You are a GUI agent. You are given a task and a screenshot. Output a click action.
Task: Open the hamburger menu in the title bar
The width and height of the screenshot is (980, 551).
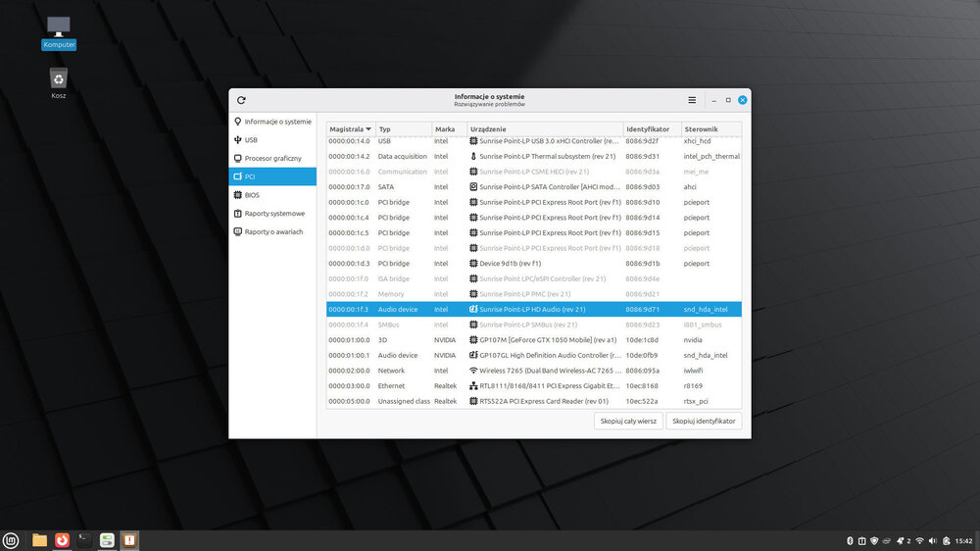(x=692, y=100)
